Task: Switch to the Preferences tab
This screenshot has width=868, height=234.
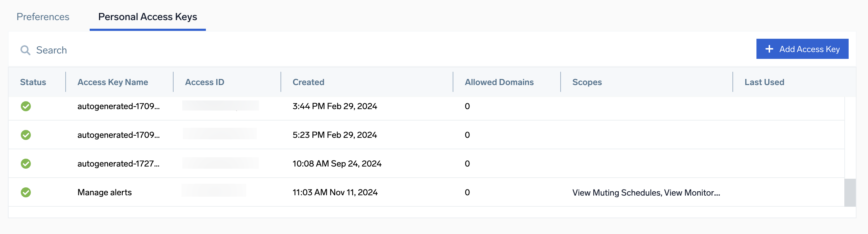Action: coord(43,17)
